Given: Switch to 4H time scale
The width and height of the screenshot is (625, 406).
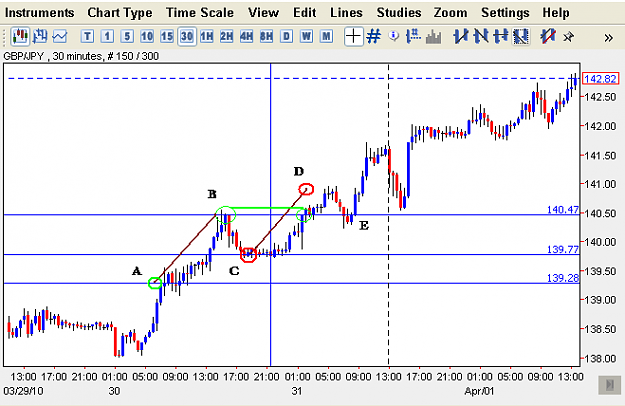Looking at the screenshot, I should coord(246,37).
